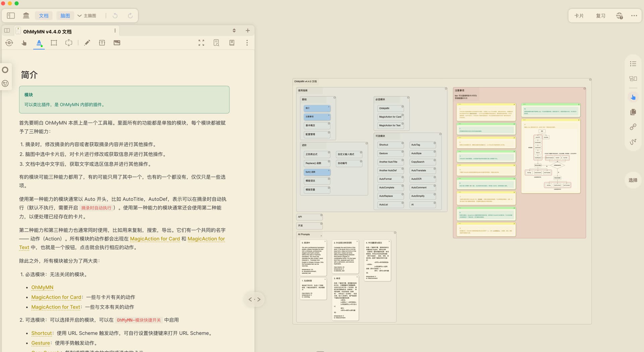Screen dimensions: 644x352
Task: Open the Shortcut link
Action: click(x=42, y=333)
